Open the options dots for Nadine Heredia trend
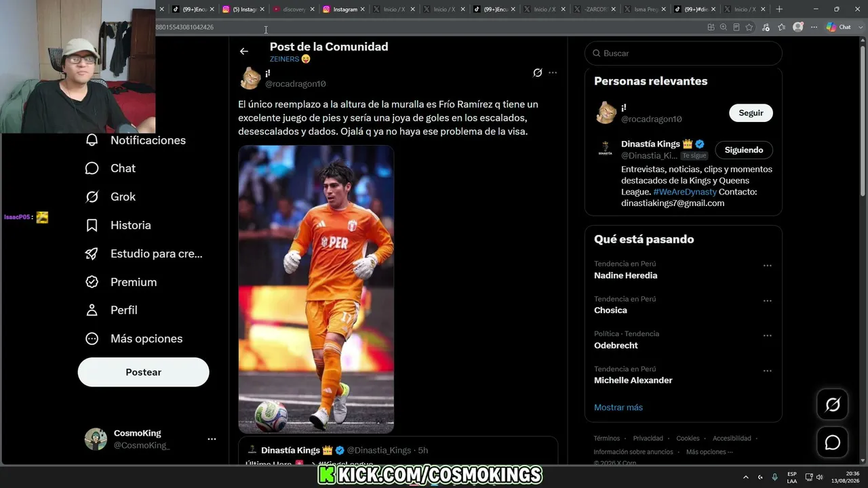Screen dimensions: 868x488 click(768, 266)
